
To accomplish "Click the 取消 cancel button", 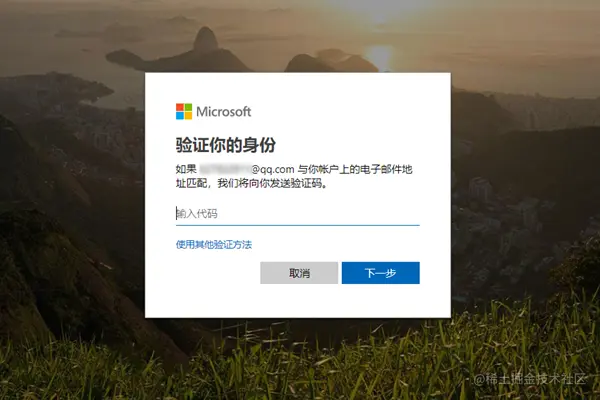I will 299,273.
